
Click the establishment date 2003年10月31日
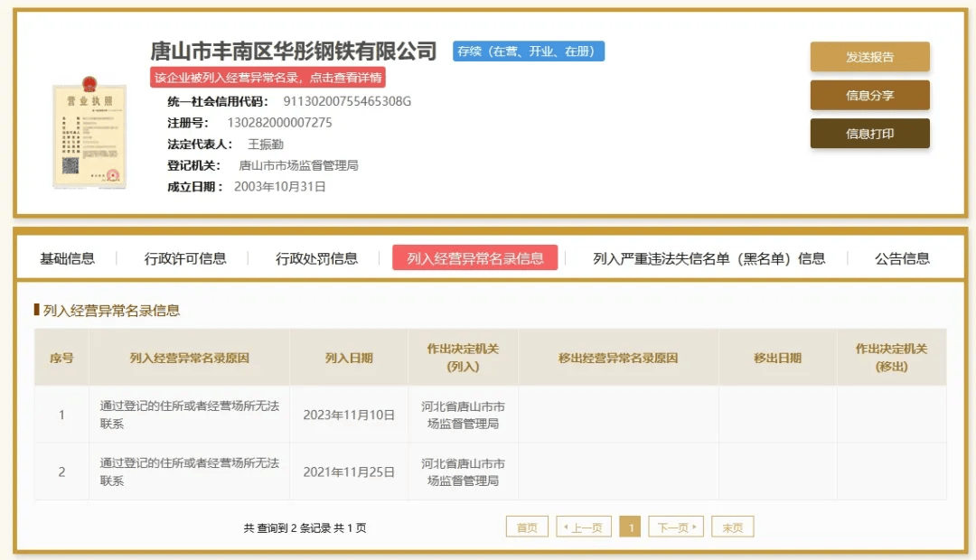tap(280, 187)
